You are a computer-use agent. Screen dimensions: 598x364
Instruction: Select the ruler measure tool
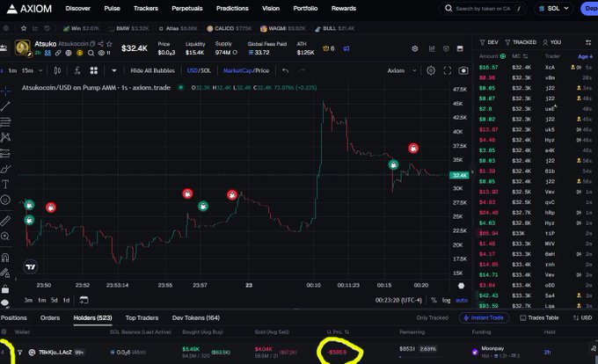point(5,221)
